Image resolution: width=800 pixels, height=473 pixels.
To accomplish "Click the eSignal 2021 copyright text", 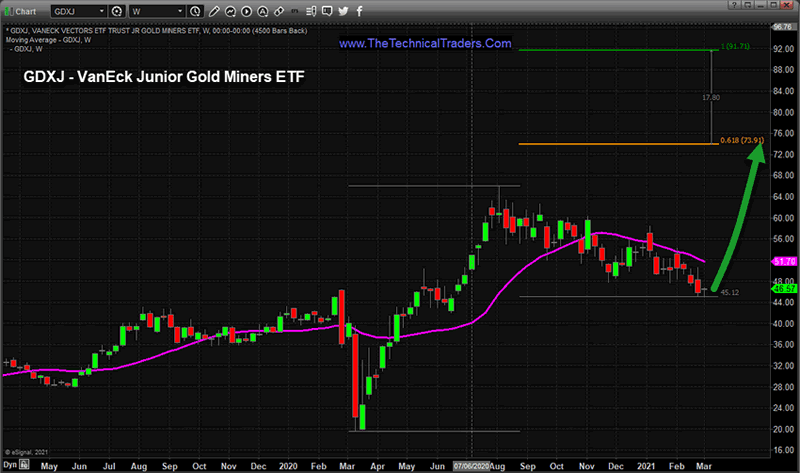I will pos(26,452).
